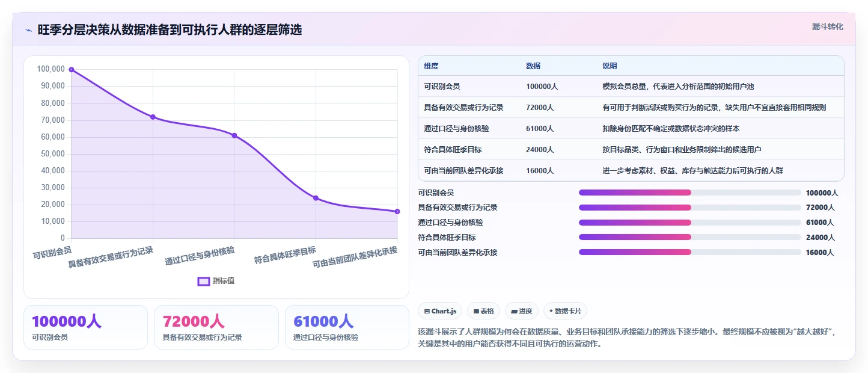This screenshot has width=868, height=373.
Task: Click the 24000 data point on chart
Action: (x=316, y=198)
